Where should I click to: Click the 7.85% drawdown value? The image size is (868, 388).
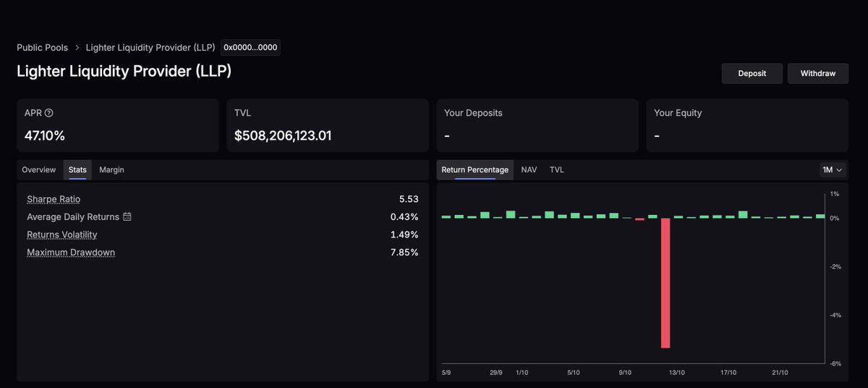coord(404,253)
